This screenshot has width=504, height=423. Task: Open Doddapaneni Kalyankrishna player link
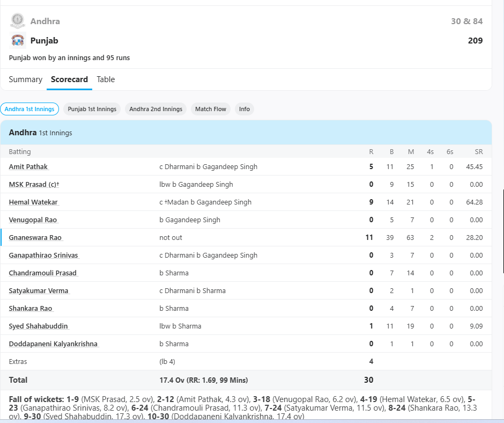(x=53, y=344)
